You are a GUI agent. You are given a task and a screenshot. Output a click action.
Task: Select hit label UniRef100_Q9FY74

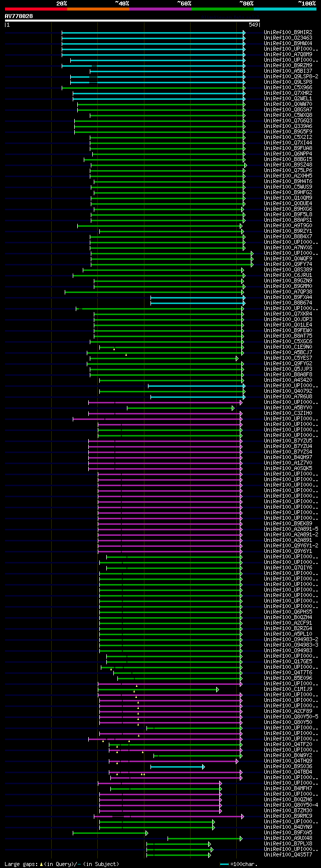pos(288,264)
